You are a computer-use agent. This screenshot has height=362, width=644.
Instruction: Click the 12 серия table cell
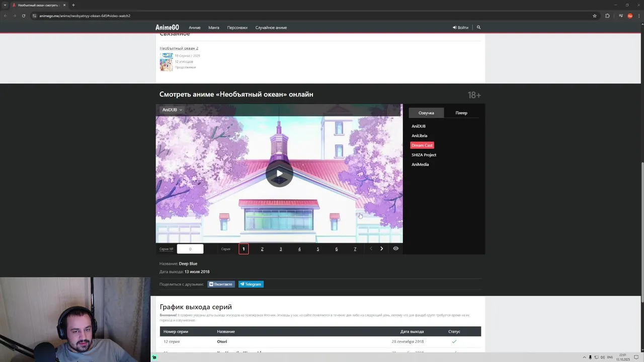pos(172,341)
